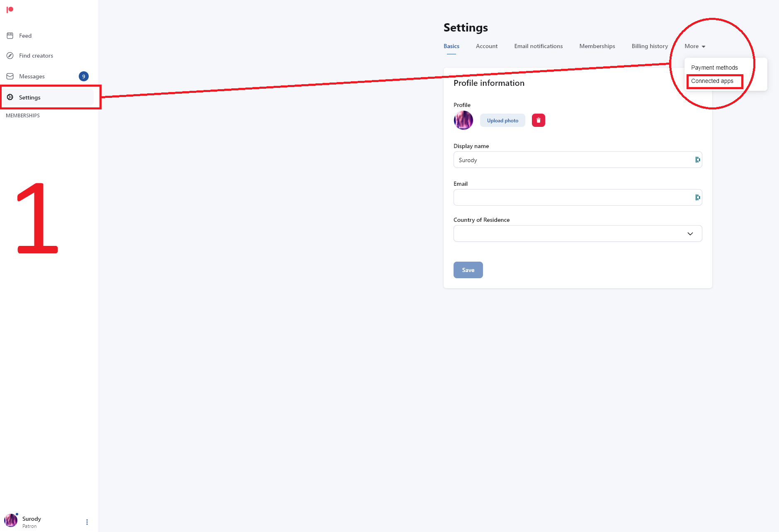
Task: Click the password manager icon in Display name field
Action: coord(697,160)
